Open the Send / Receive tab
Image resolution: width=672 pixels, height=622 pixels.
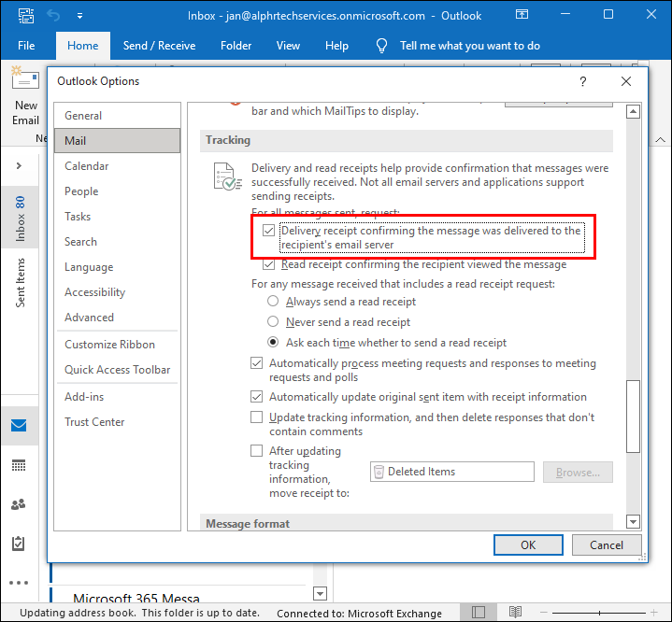coord(159,46)
